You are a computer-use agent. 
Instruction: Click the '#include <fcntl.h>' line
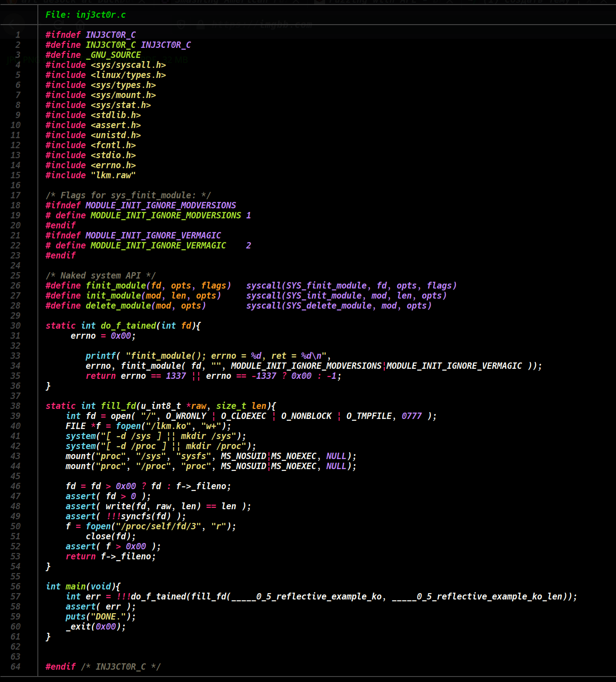(91, 145)
